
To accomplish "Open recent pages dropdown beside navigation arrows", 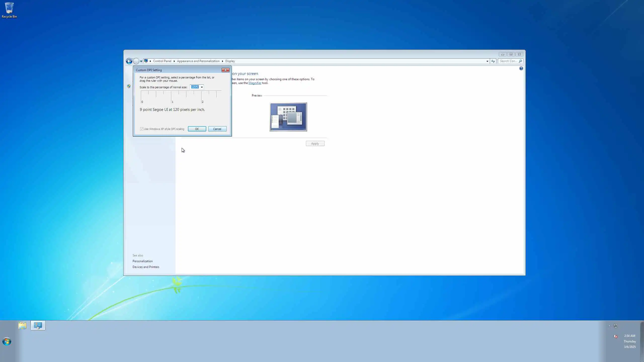I will [x=141, y=61].
